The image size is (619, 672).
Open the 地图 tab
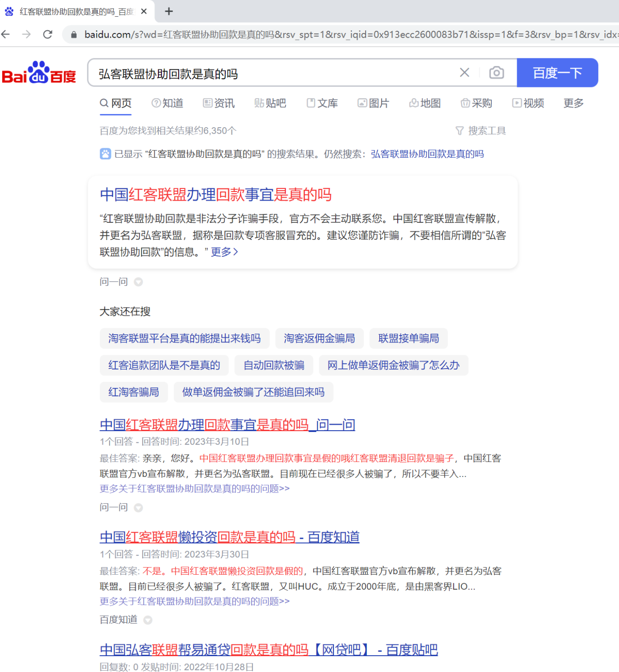[x=425, y=103]
